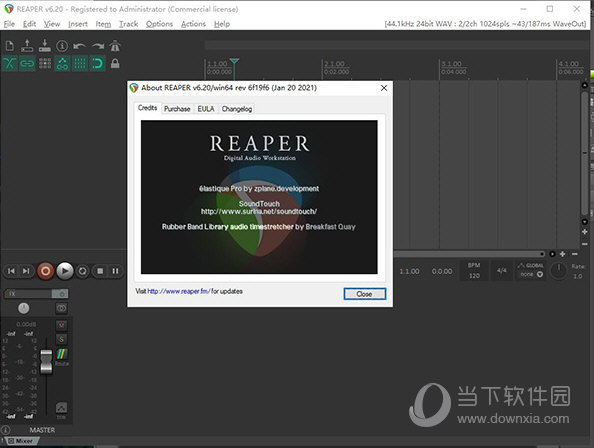
Task: Click the Pause transport button
Action: pyautogui.click(x=115, y=271)
